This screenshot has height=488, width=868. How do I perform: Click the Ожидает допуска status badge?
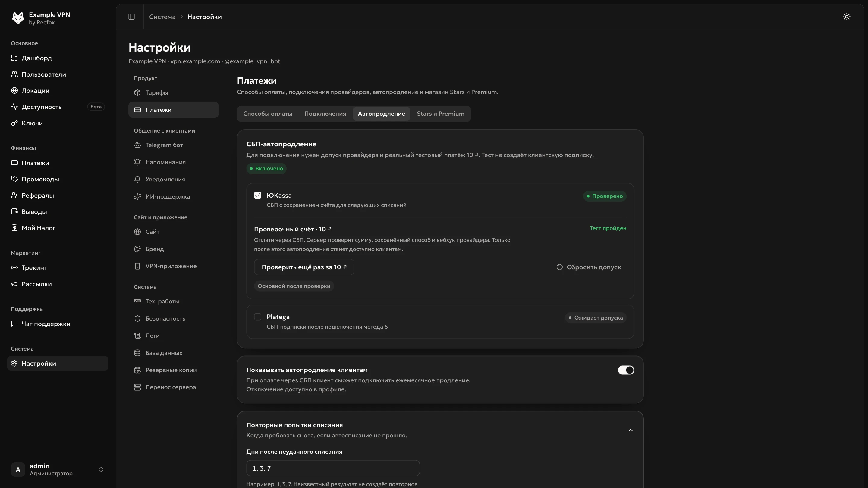click(596, 318)
